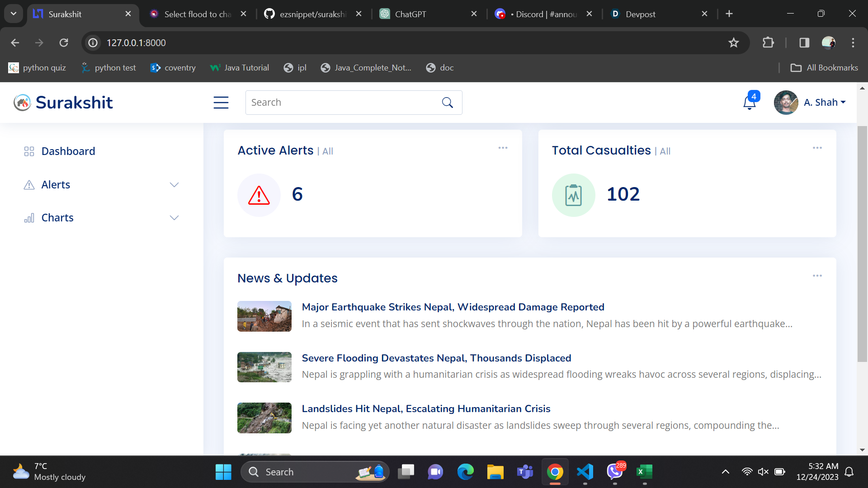Switch to the ChatGPT browser tab

pos(410,14)
